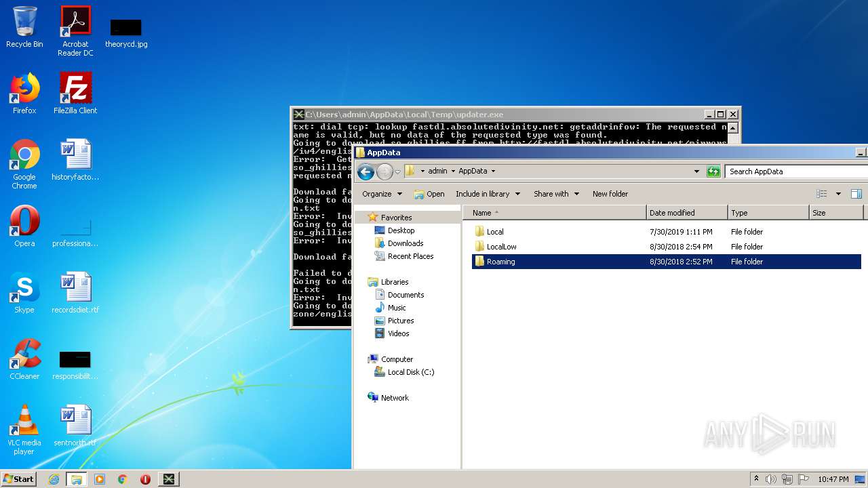Launch Firefox from desktop
Viewport: 868px width, 488px height.
[x=24, y=94]
